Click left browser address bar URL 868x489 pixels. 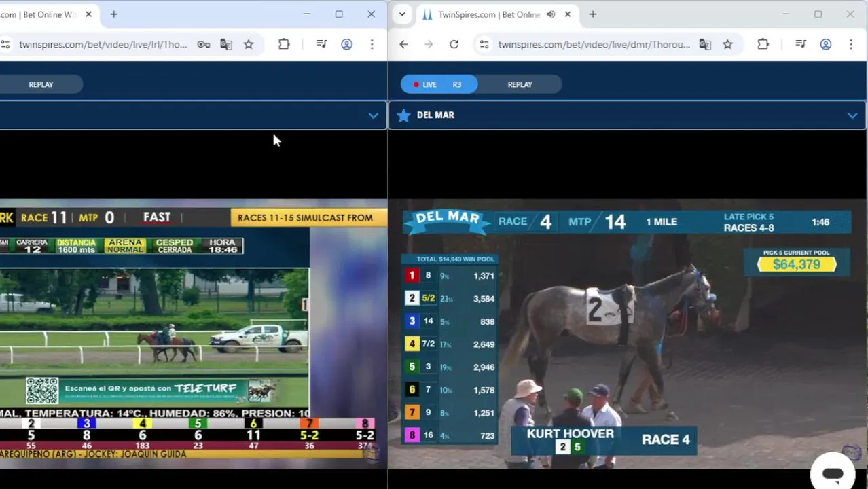coord(103,44)
